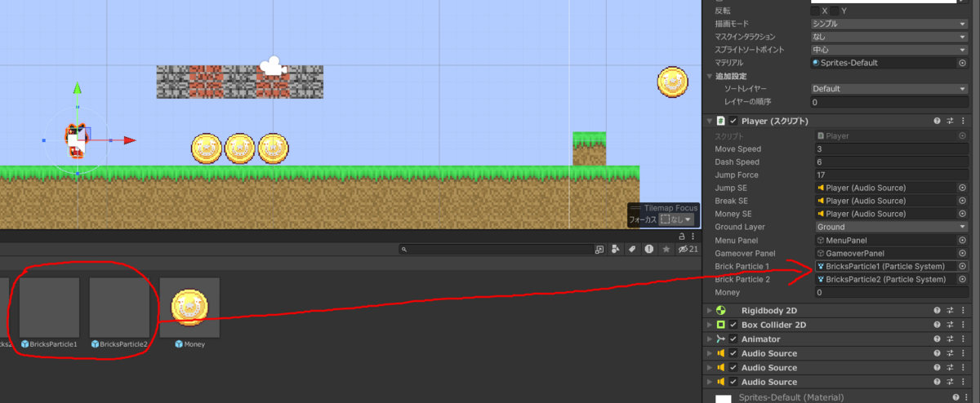Viewport: 980px width, 403px height.
Task: Expand the Animator component
Action: [710, 339]
